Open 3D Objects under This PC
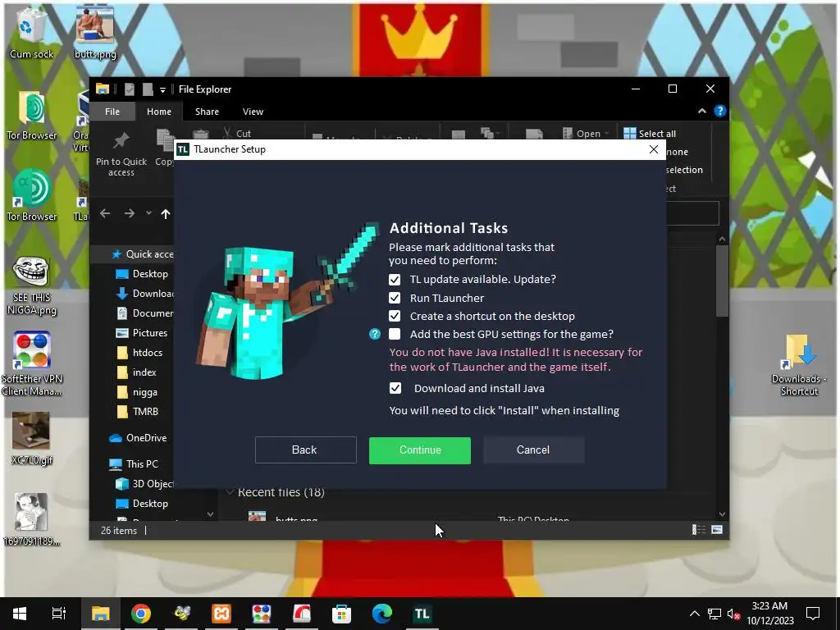Screen dimensions: 840x630 pos(145,484)
